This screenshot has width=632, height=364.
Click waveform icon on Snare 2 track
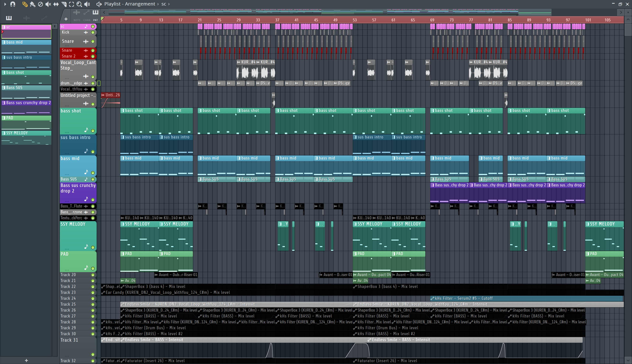pyautogui.click(x=86, y=56)
